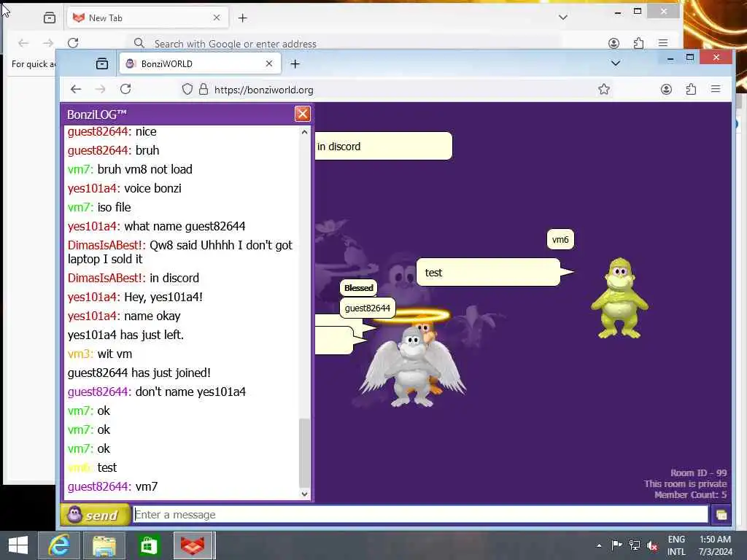Click the vm6 name tag

[x=560, y=239]
